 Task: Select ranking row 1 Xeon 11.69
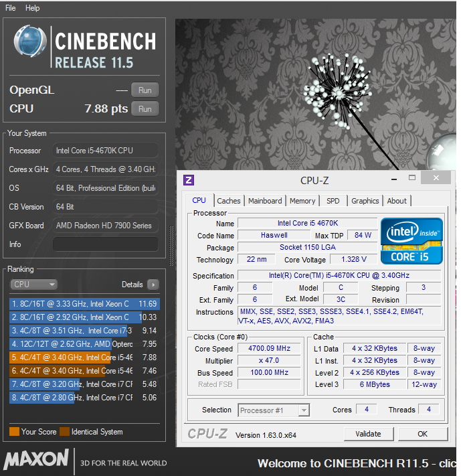pyautogui.click(x=84, y=304)
